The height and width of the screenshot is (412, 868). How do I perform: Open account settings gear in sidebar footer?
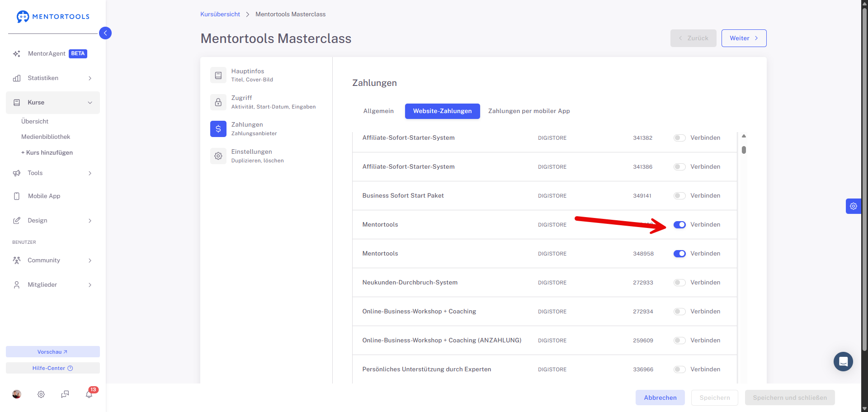41,394
